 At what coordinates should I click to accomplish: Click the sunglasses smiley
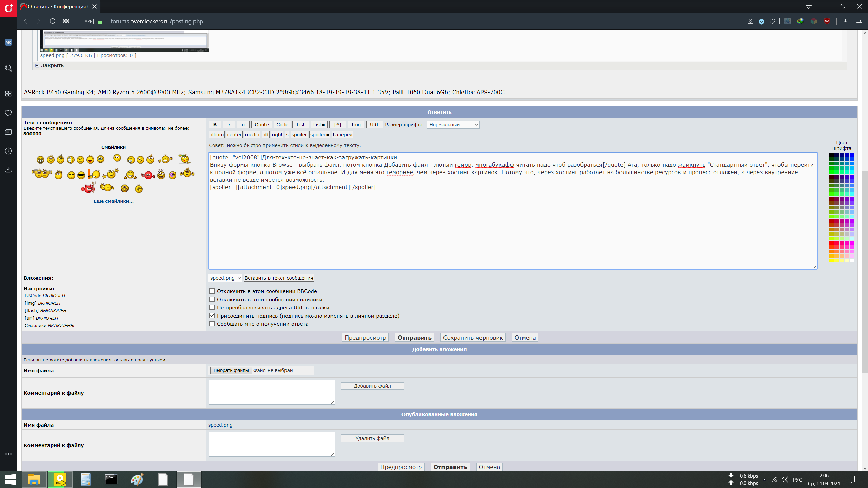[81, 175]
